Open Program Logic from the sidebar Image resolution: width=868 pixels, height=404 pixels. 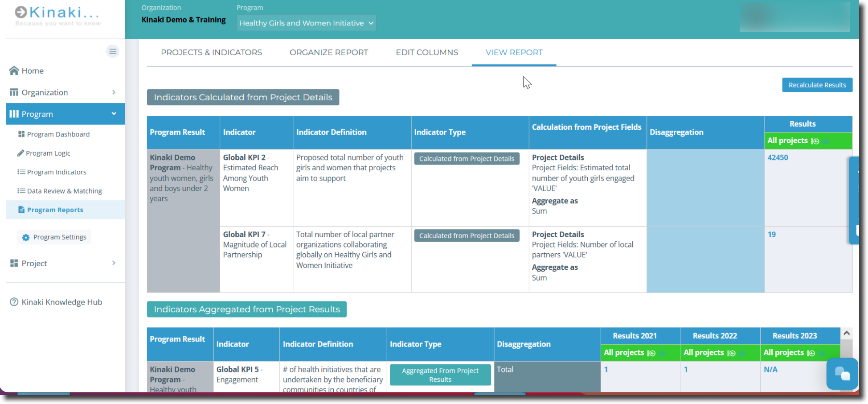pos(48,153)
